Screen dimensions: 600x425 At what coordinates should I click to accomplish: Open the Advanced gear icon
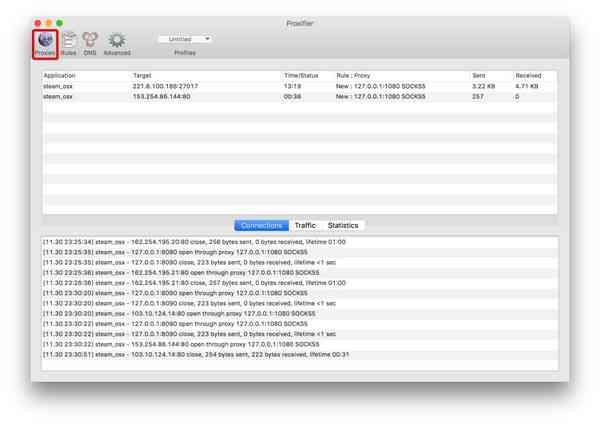click(117, 42)
